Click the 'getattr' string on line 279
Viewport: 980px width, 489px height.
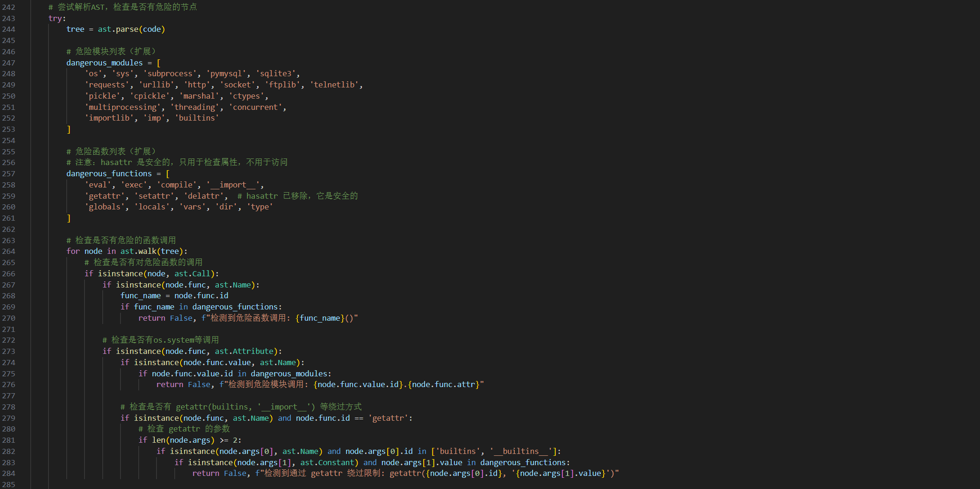(x=388, y=418)
